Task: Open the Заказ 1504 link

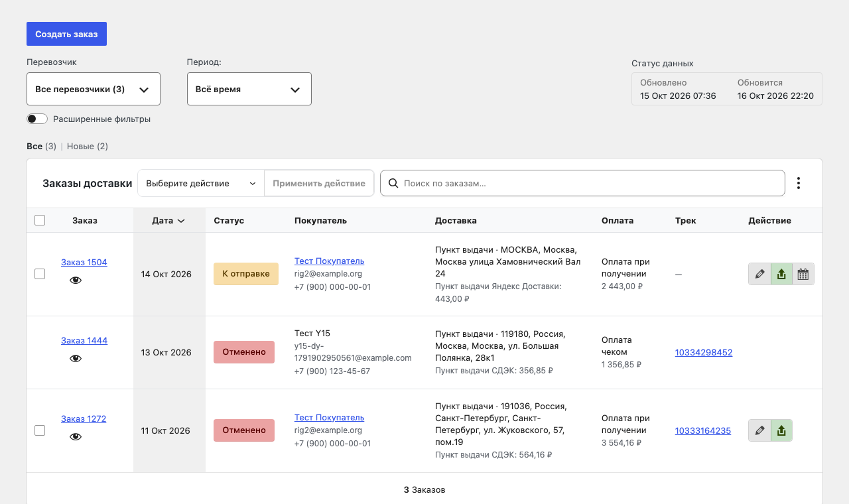Action: [x=84, y=262]
